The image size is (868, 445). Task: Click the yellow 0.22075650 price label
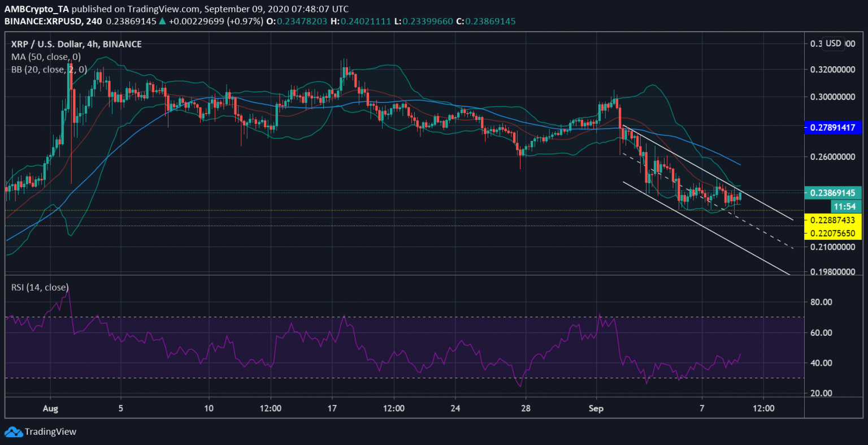tap(832, 233)
